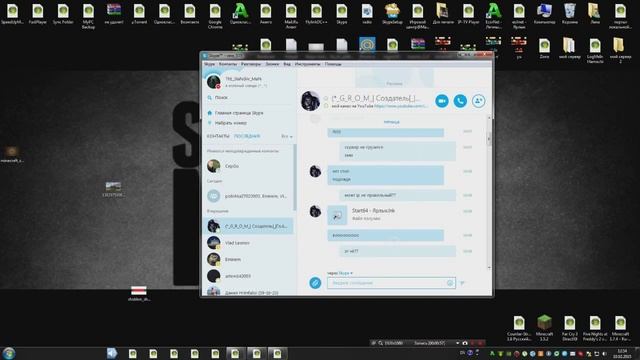Open the Minecraft 1.5.2 grass block desktop icon
The width and height of the screenshot is (640, 360).
[544, 328]
